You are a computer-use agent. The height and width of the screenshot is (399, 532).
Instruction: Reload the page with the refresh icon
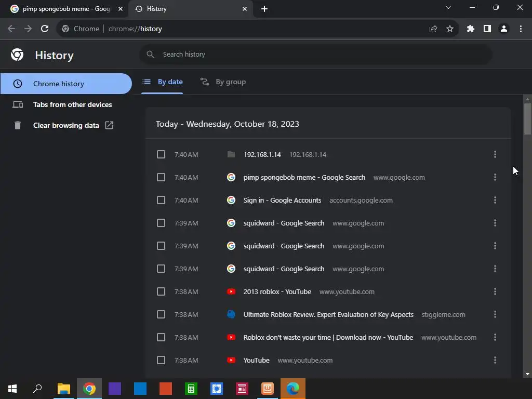click(x=45, y=29)
